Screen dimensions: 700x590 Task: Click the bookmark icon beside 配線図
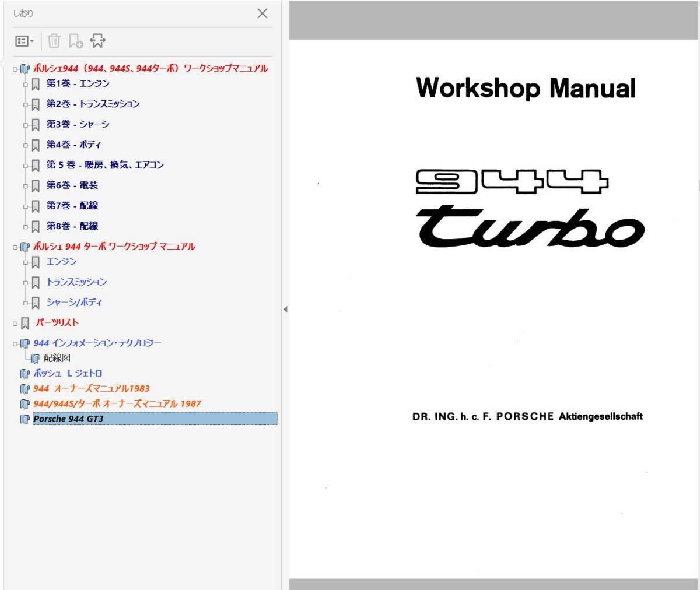coord(35,359)
